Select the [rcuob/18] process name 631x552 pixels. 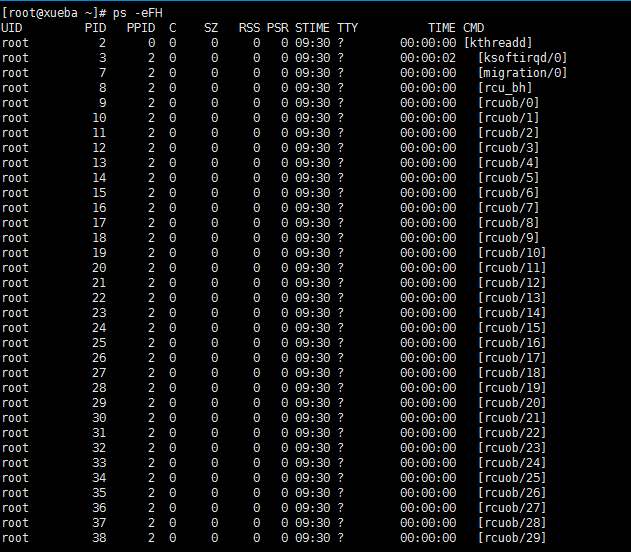512,373
